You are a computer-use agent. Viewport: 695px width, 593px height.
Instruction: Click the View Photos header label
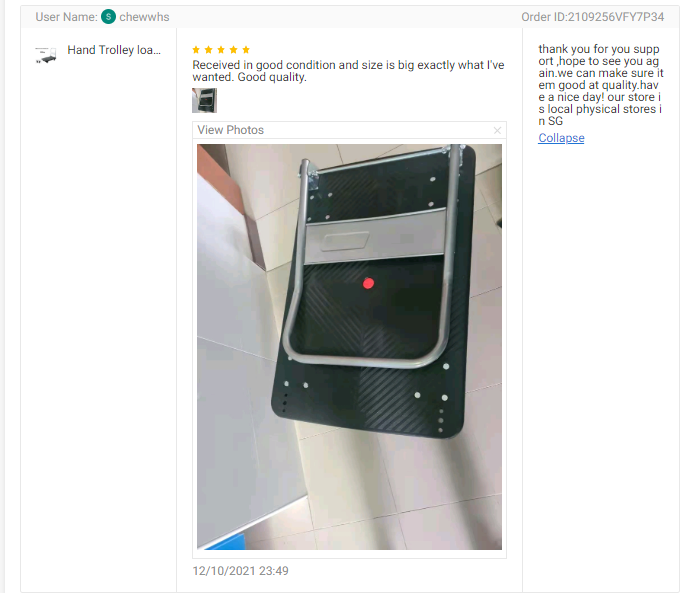click(x=230, y=130)
